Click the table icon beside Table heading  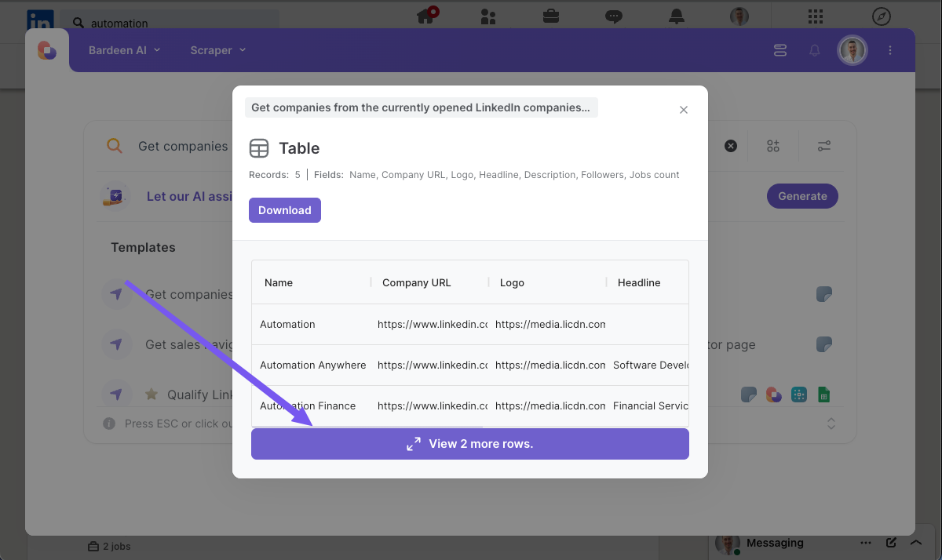pos(259,148)
